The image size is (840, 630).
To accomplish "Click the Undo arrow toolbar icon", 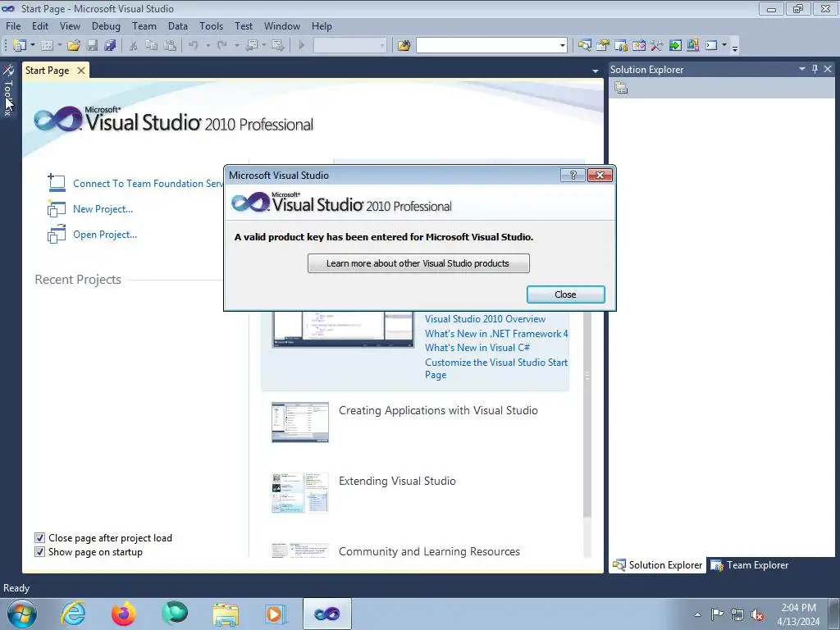I will click(194, 46).
